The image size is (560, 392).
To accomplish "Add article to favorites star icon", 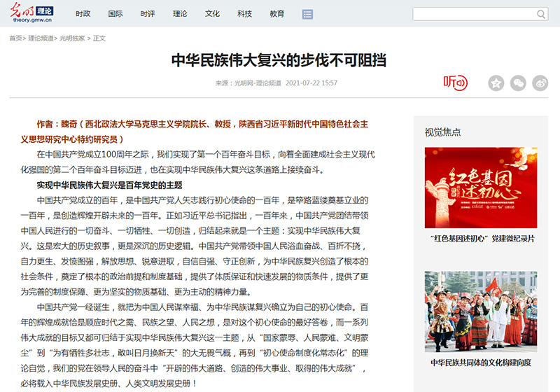I will tap(496, 83).
